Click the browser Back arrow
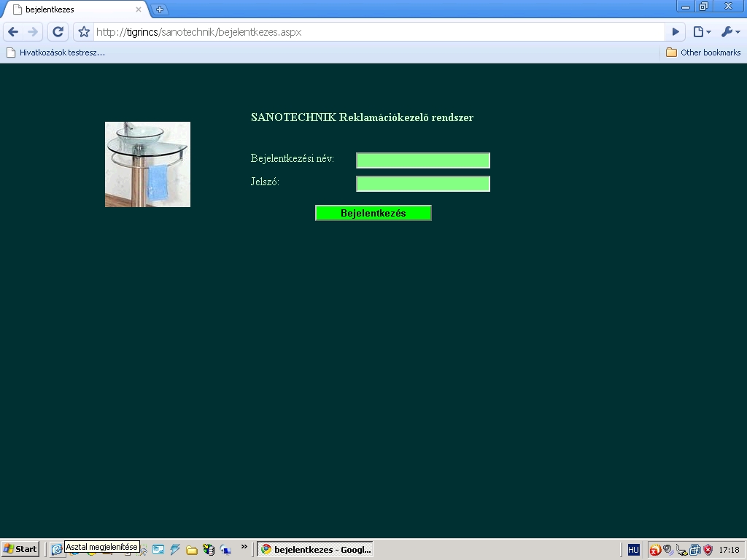The image size is (747, 560). 13,32
